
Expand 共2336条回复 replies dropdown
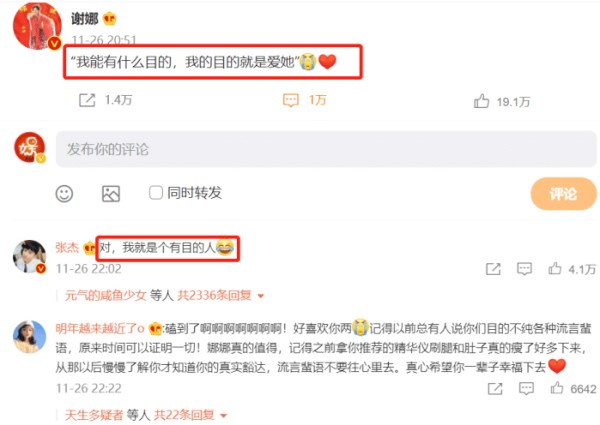(221, 295)
